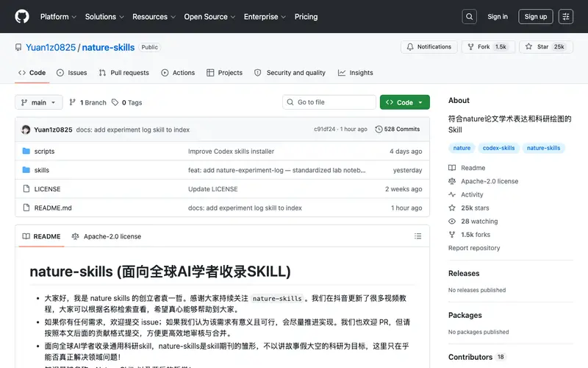The height and width of the screenshot is (368, 588).
Task: Click the history clock icon by 528 Commits
Action: tap(379, 130)
